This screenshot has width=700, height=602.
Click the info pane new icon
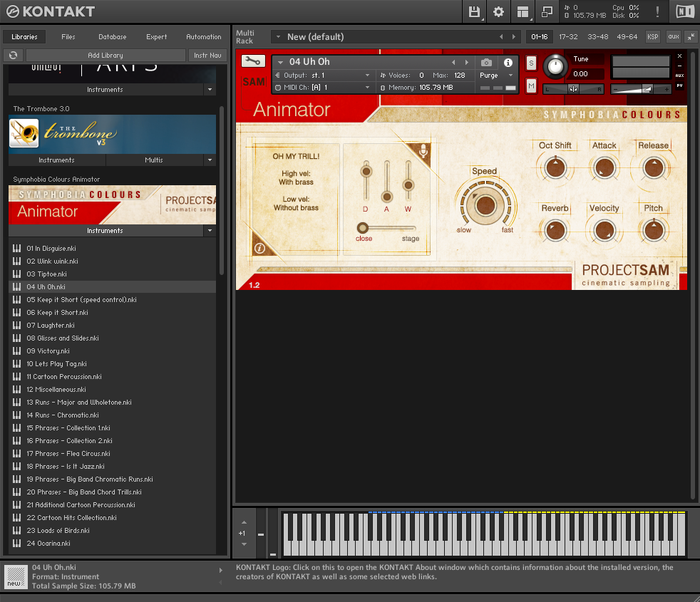(16, 576)
